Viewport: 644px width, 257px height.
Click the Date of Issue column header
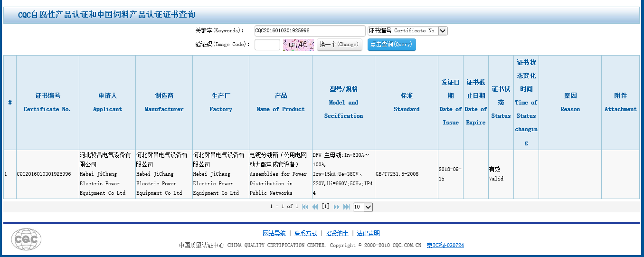451,103
